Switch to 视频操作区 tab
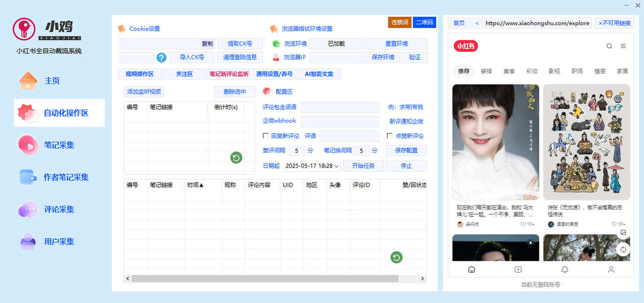 139,74
